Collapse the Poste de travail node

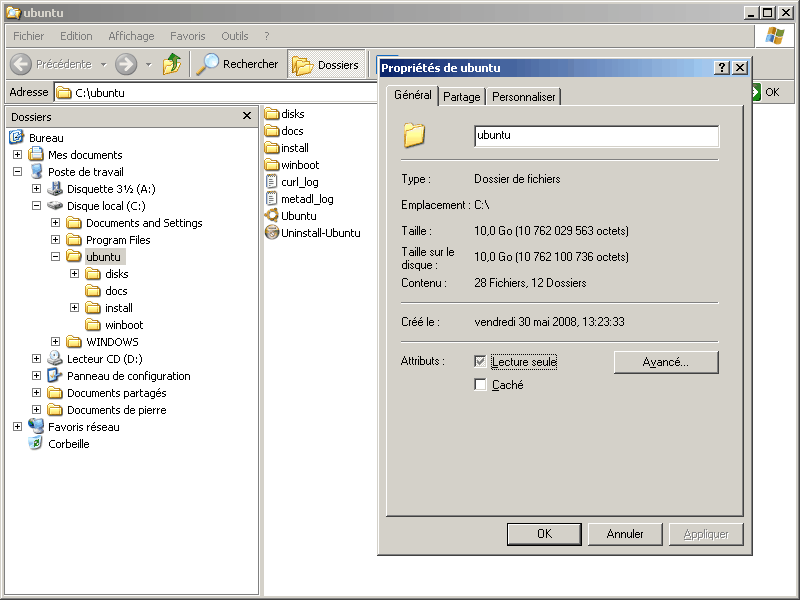[17, 171]
